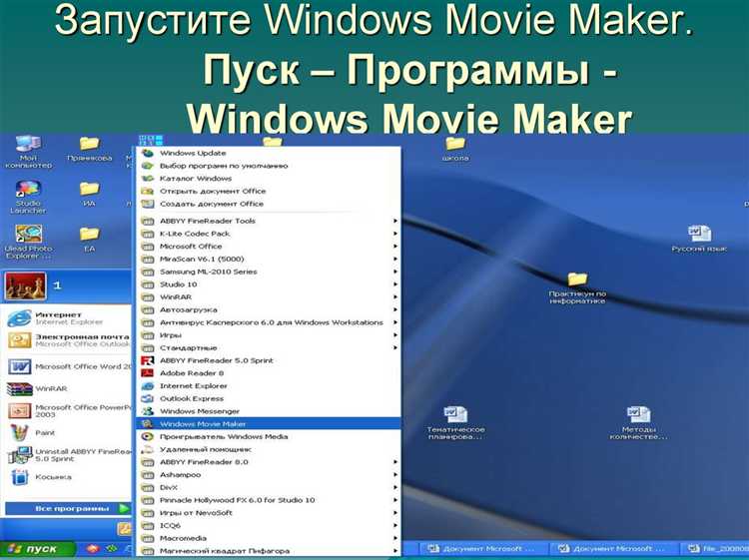Click the Windows Movie Maker icon in menu
The height and width of the screenshot is (560, 749).
[148, 424]
